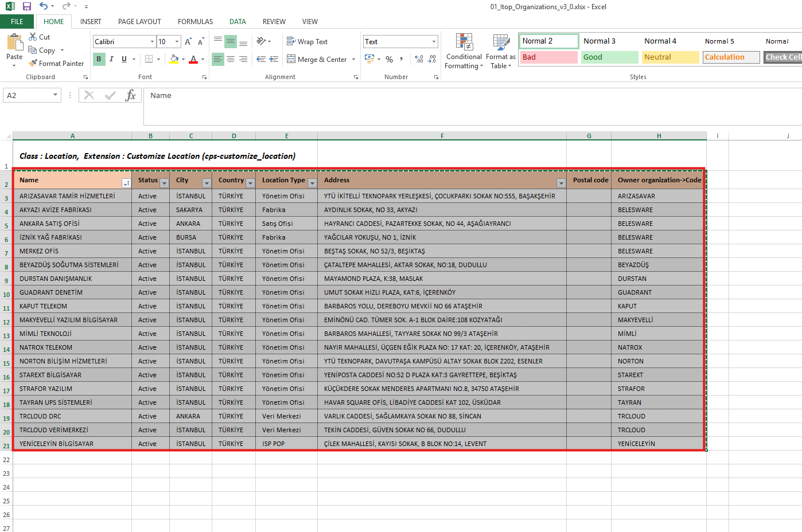Image resolution: width=802 pixels, height=532 pixels.
Task: Toggle Wrap Text
Action: pyautogui.click(x=307, y=42)
